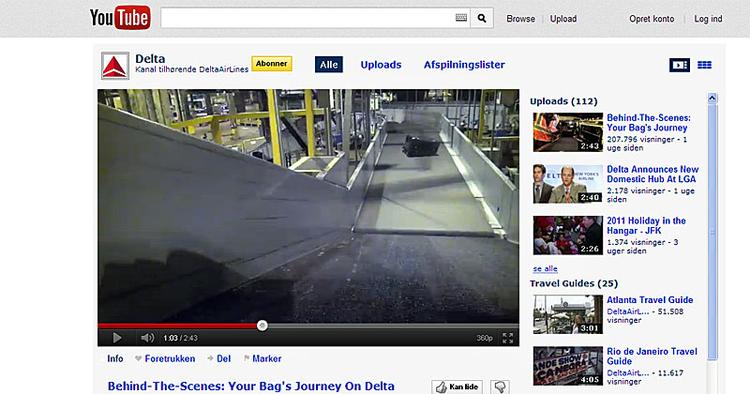The height and width of the screenshot is (394, 750).
Task: Click the 1:03 / 2:43 time display
Action: [x=180, y=338]
